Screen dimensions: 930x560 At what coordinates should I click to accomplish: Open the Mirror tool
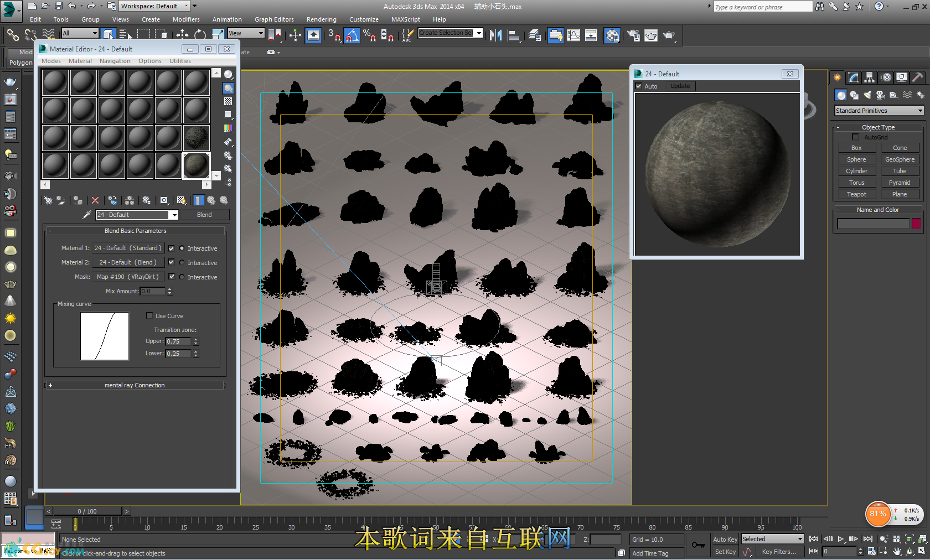(x=495, y=35)
